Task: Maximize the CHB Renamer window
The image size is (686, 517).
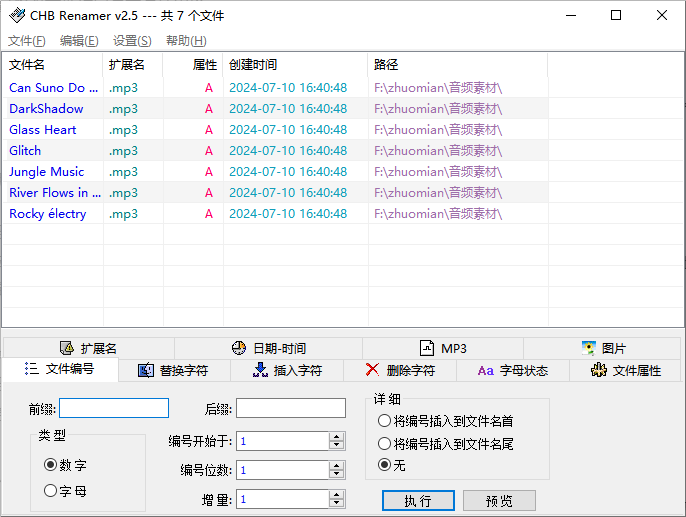Action: (616, 15)
